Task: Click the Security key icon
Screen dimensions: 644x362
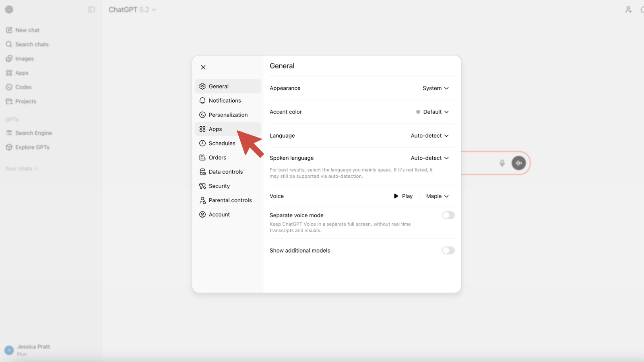Action: click(x=202, y=186)
